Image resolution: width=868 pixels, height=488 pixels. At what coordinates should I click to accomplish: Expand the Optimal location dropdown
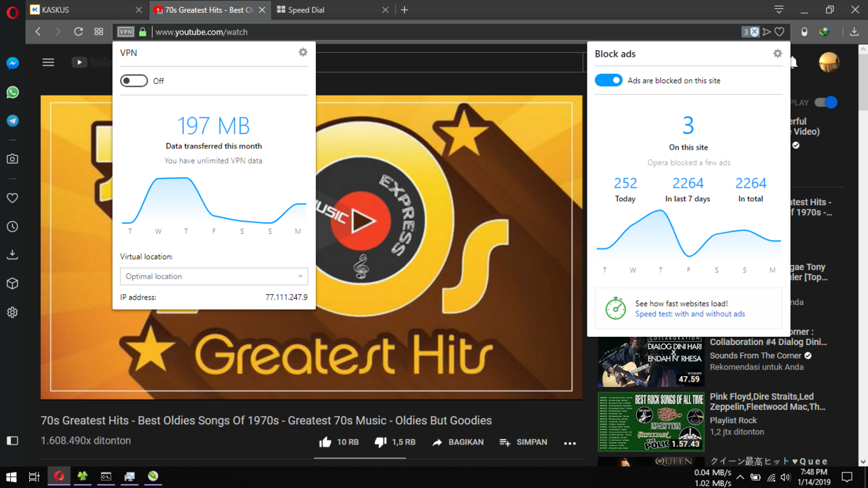point(214,277)
